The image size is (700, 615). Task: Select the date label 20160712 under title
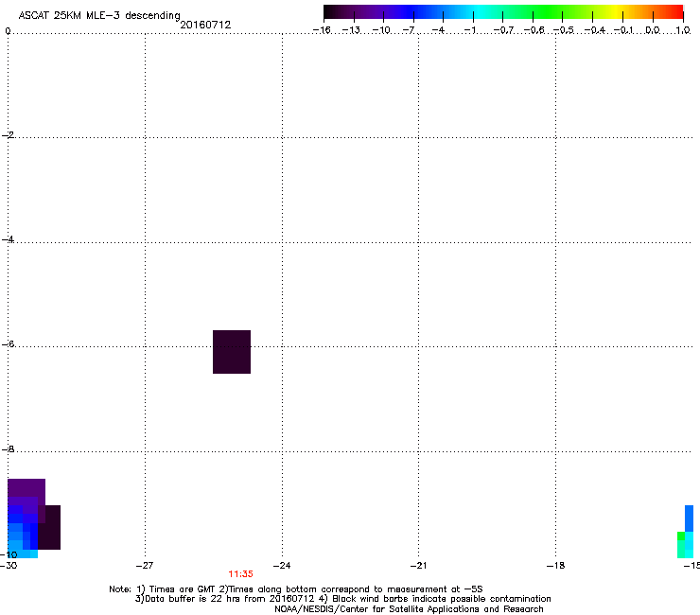[x=205, y=25]
